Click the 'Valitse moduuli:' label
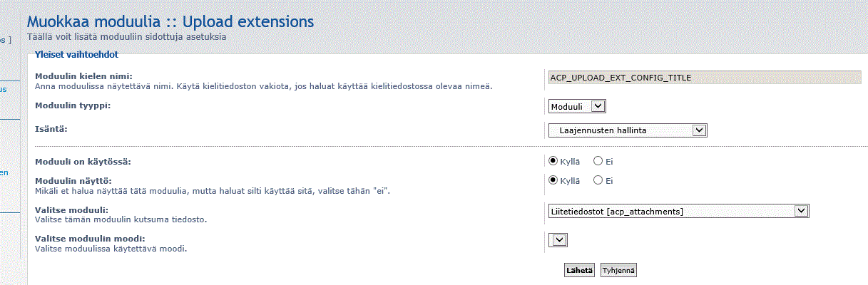Image resolution: width=868 pixels, height=285 pixels. click(71, 209)
